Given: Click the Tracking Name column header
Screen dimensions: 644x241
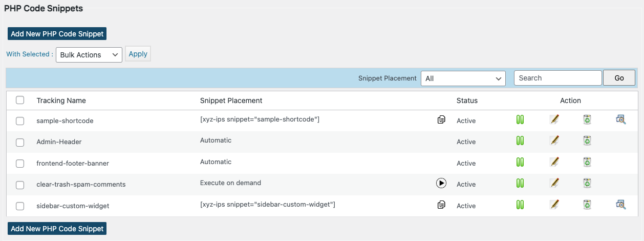Looking at the screenshot, I should click(x=61, y=101).
